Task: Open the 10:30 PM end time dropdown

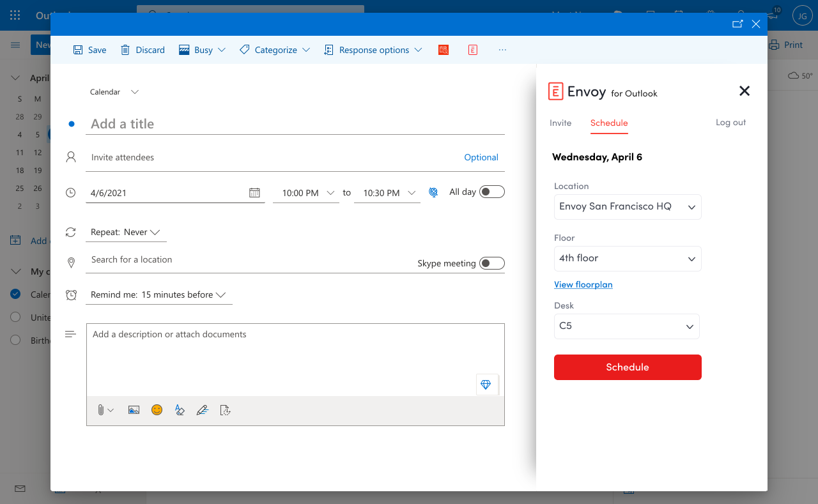Action: point(387,193)
